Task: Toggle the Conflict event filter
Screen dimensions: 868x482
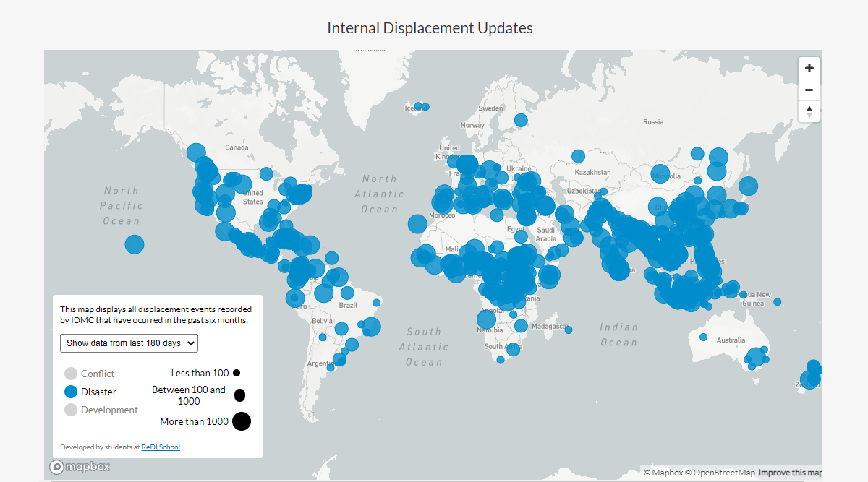Action: point(71,374)
